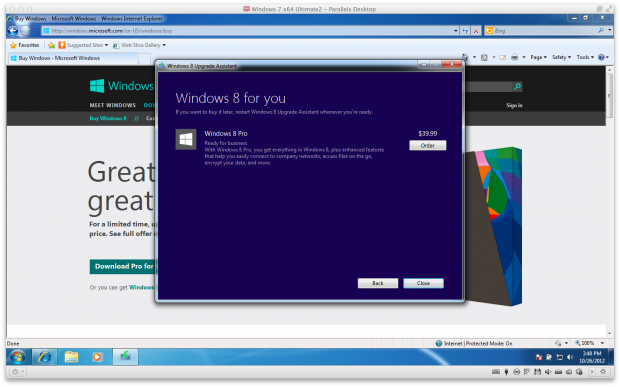Viewport: 620px width, 387px height.
Task: Click the Back button in Upgrade Assistant
Action: [378, 283]
